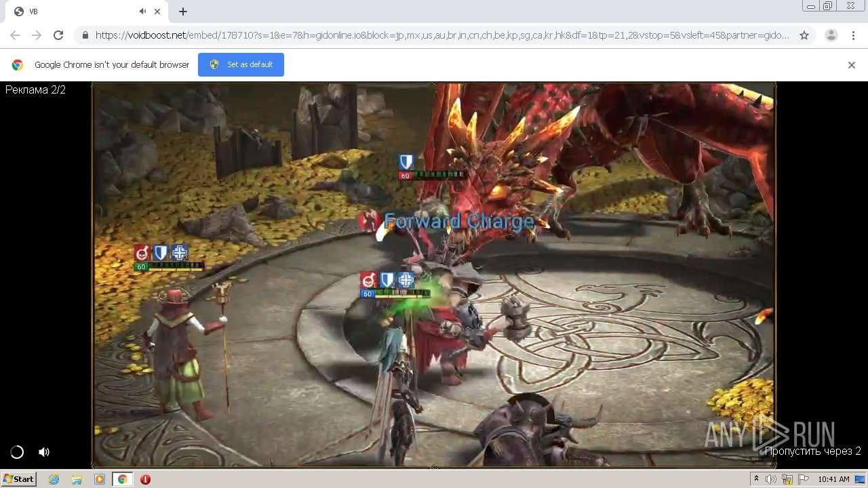Click the 'Forward Charge' ad video
Viewport: 868px width, 488px height.
pos(434,274)
